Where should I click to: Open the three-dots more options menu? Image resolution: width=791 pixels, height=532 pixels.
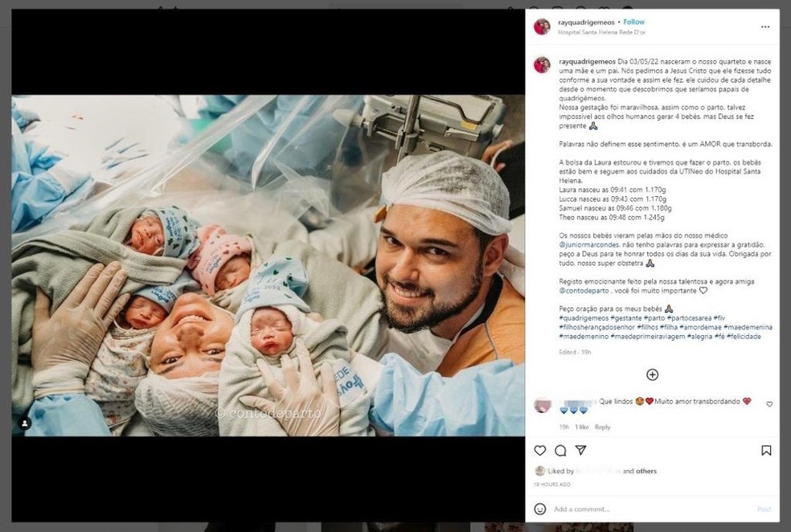765,27
